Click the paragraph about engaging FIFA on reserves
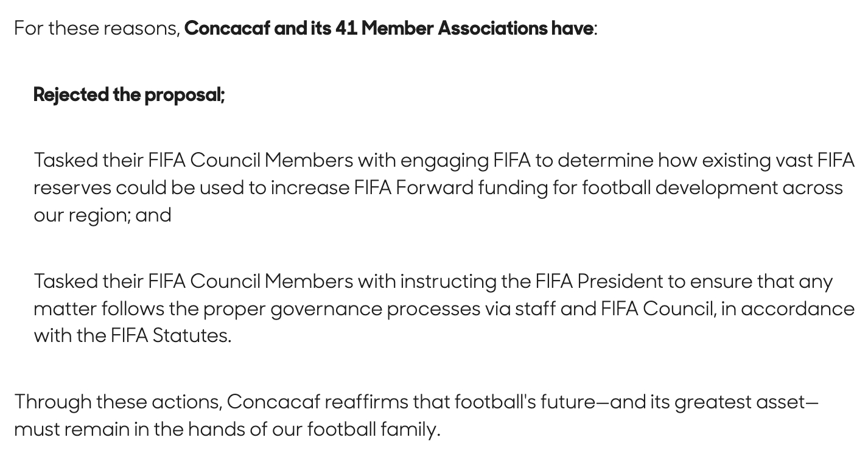 click(x=444, y=187)
